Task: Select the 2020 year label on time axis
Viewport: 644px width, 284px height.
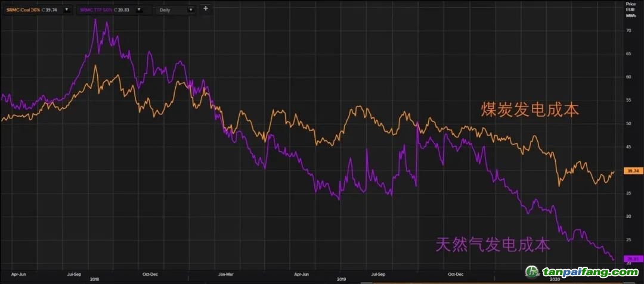Action: pos(554,279)
